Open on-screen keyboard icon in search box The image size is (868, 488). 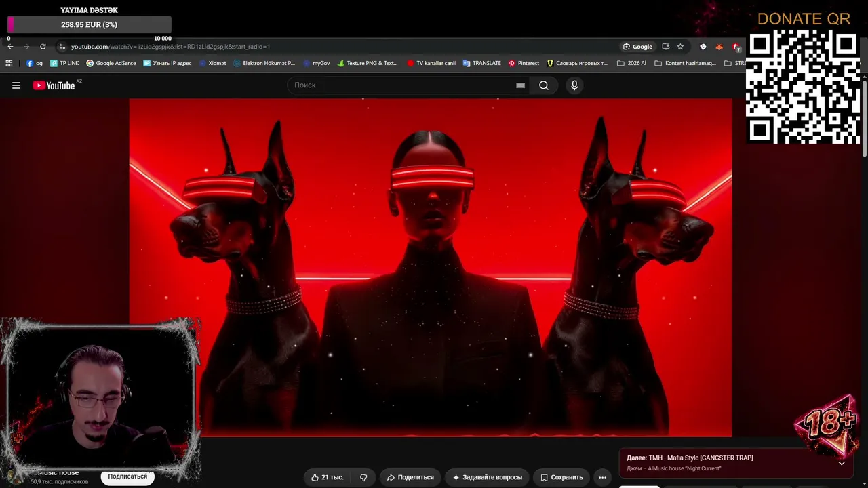(x=520, y=85)
